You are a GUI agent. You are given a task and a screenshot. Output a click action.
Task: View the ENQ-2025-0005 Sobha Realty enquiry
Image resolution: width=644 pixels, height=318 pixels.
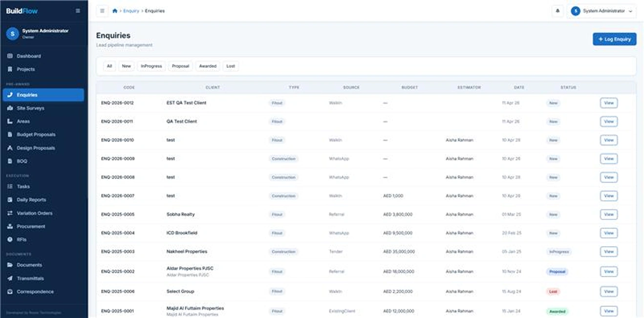click(608, 214)
